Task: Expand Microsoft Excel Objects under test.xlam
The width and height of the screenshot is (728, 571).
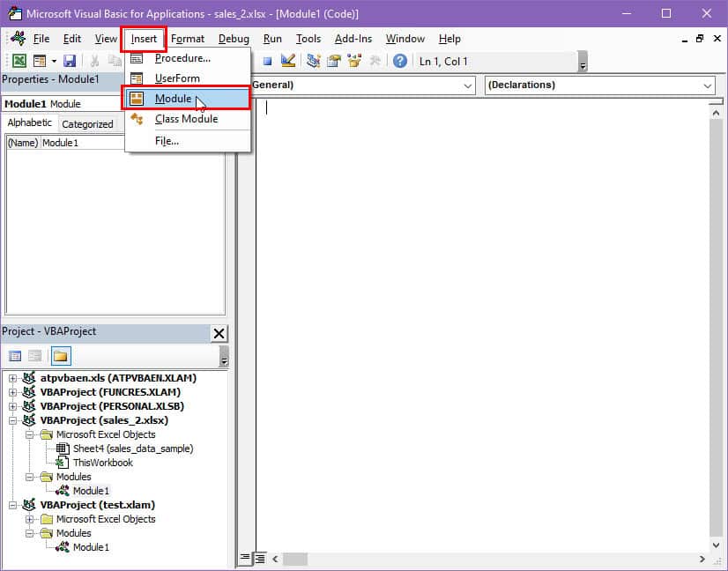Action: pos(30,519)
